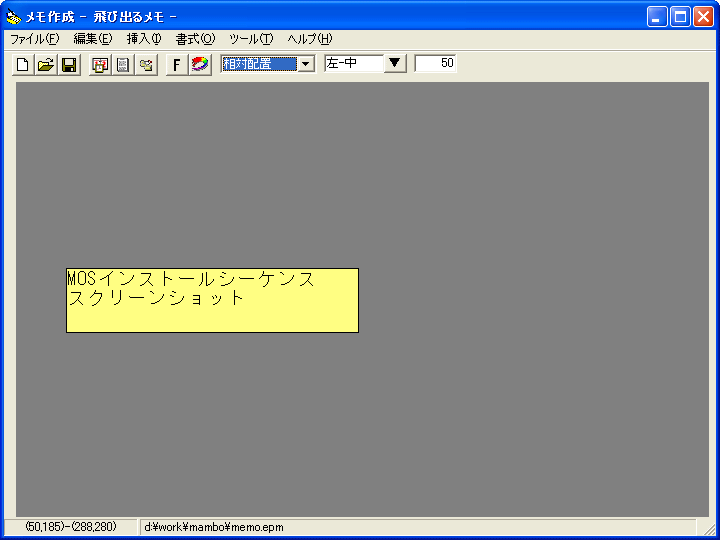This screenshot has height=540, width=720.
Task: Click the Open file folder icon
Action: click(x=46, y=65)
